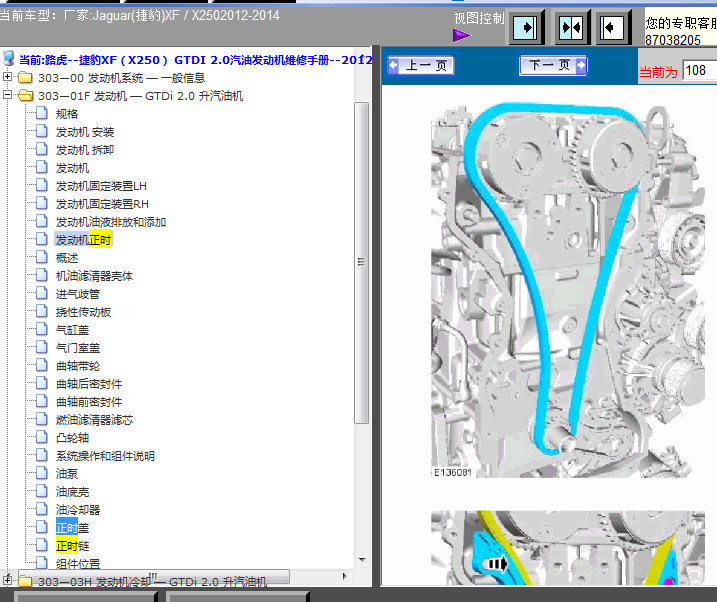Click the chain tensioner diagram below
The image size is (717, 602).
[x=567, y=548]
